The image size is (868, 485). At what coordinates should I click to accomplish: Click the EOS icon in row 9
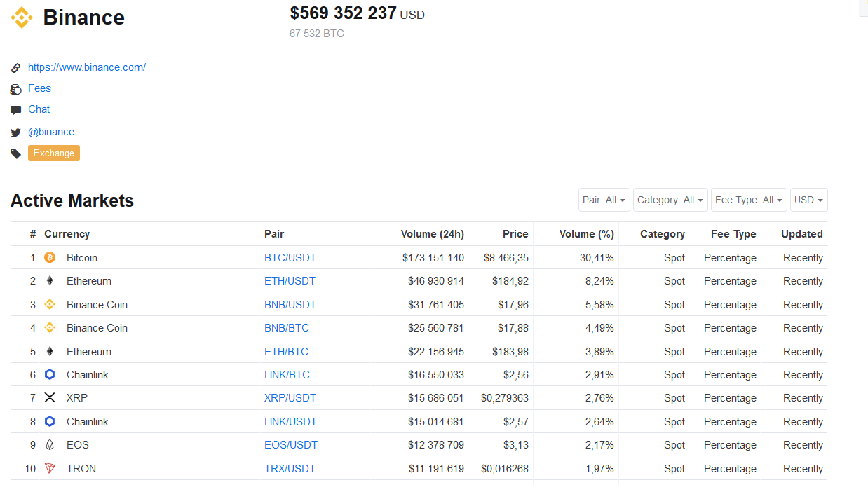[50, 445]
